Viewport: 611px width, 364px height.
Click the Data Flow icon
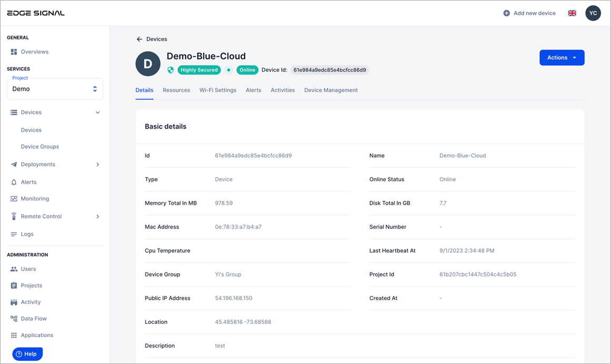click(x=14, y=318)
